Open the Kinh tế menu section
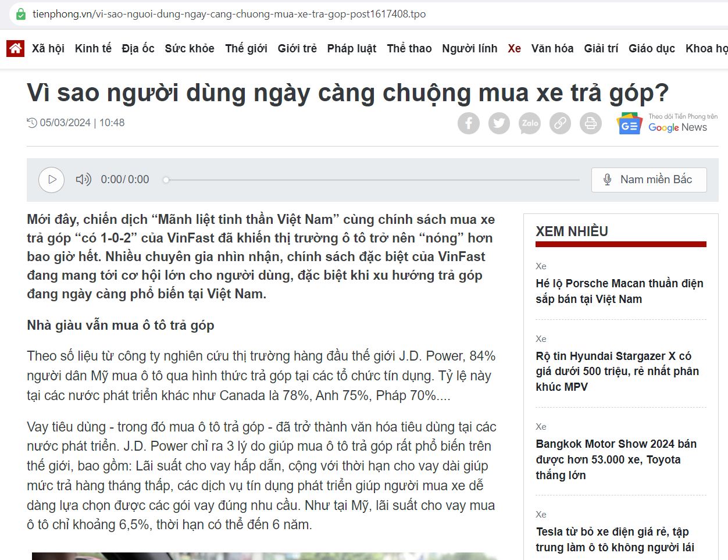Image resolution: width=728 pixels, height=560 pixels. [93, 48]
